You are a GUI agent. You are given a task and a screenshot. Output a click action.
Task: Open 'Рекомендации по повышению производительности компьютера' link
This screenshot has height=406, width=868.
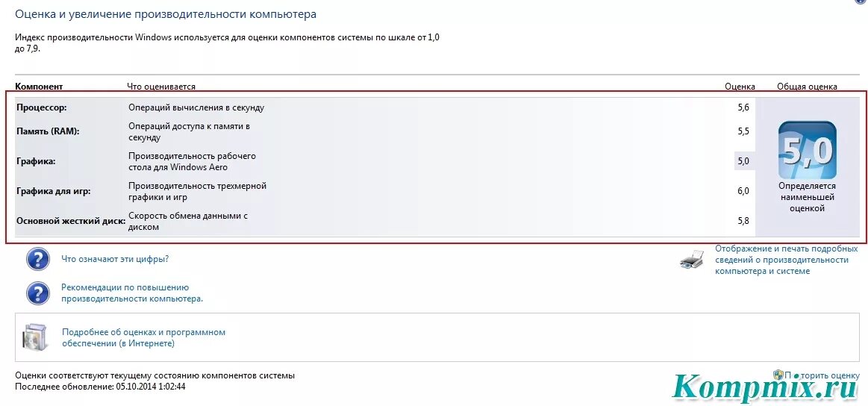(x=132, y=293)
